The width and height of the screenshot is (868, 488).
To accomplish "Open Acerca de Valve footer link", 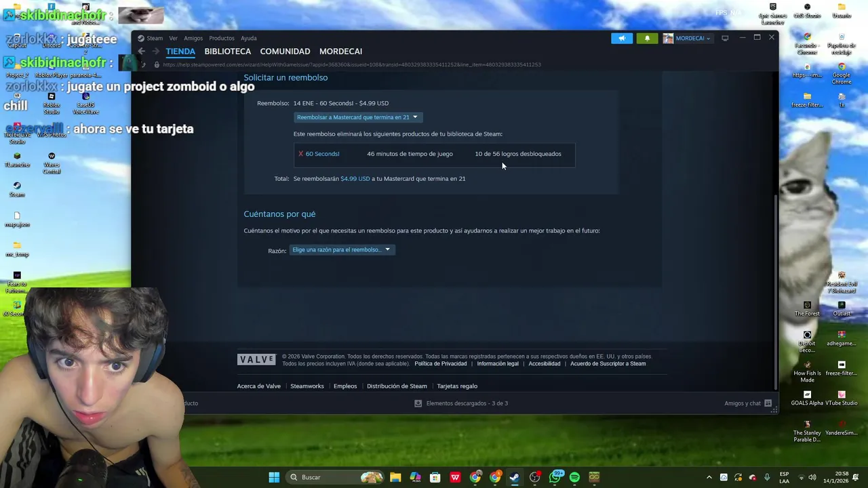I will (x=259, y=386).
